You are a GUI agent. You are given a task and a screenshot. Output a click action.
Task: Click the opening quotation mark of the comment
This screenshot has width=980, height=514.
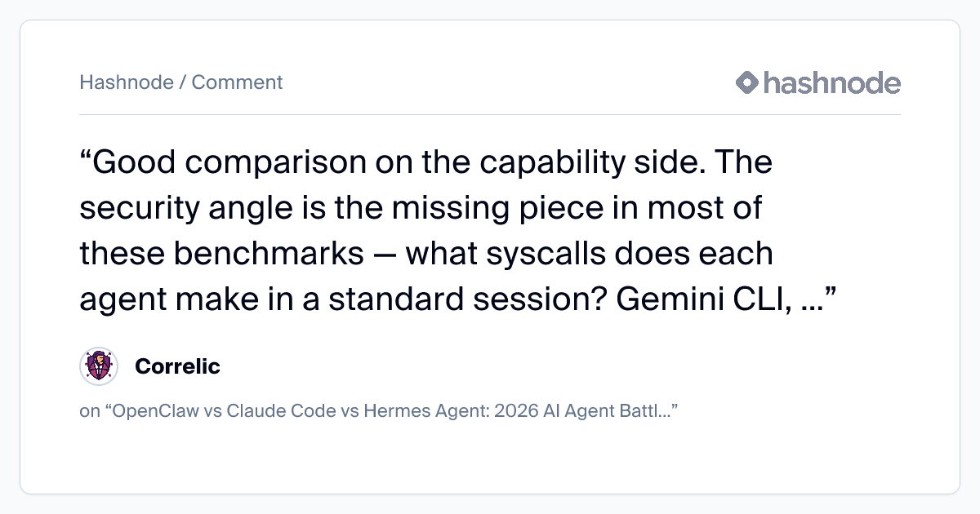click(86, 163)
